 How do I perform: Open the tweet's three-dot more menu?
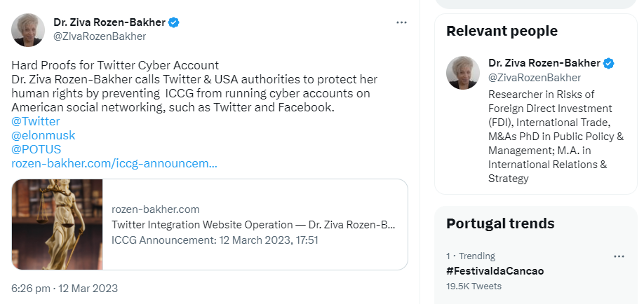(x=401, y=22)
